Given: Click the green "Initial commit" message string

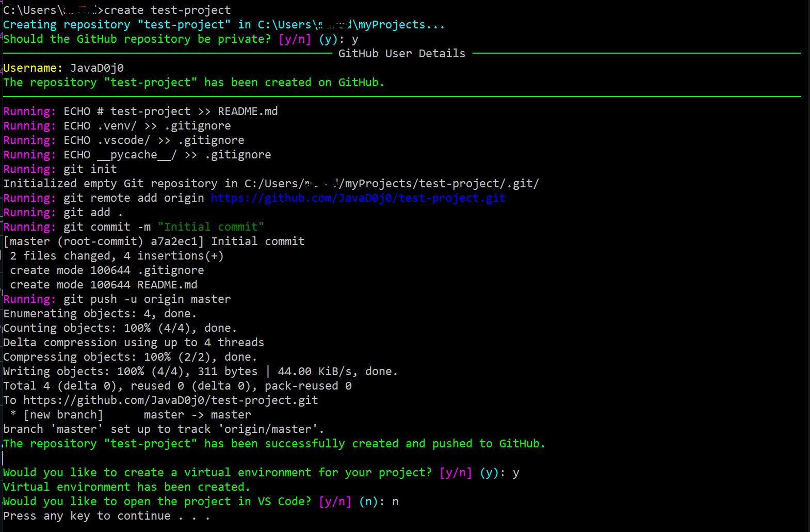Looking at the screenshot, I should pos(211,227).
